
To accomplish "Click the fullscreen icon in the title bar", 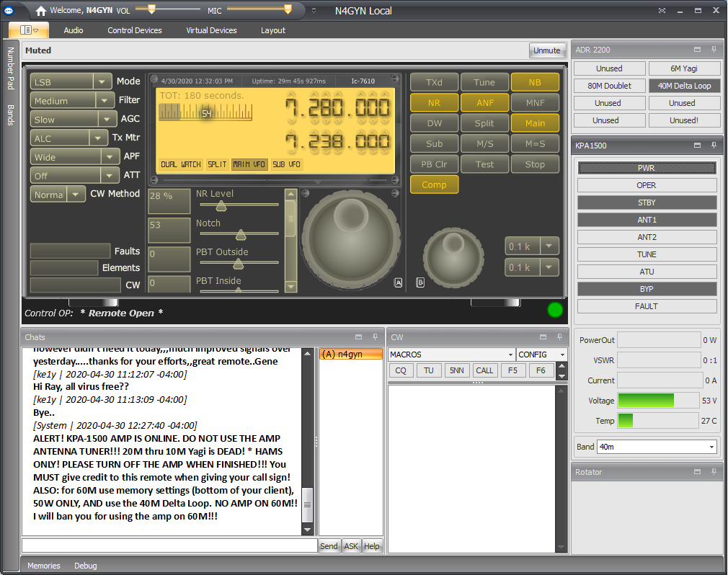I will pyautogui.click(x=662, y=11).
